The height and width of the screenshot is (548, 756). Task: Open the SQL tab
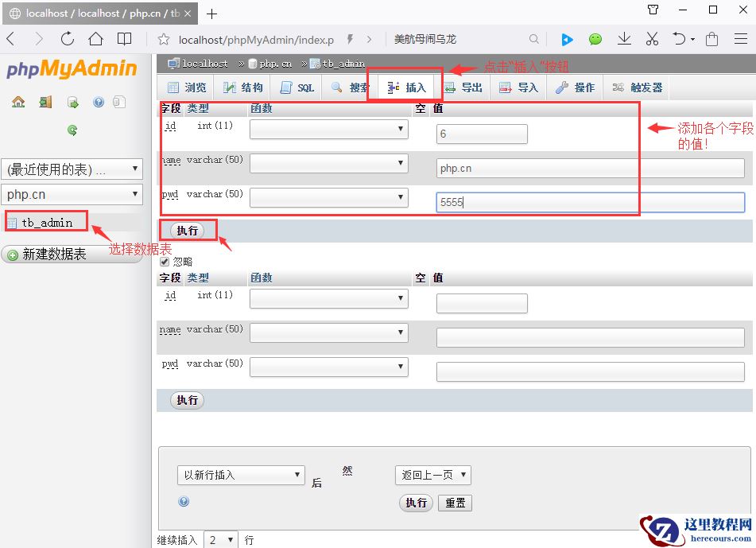pyautogui.click(x=297, y=87)
